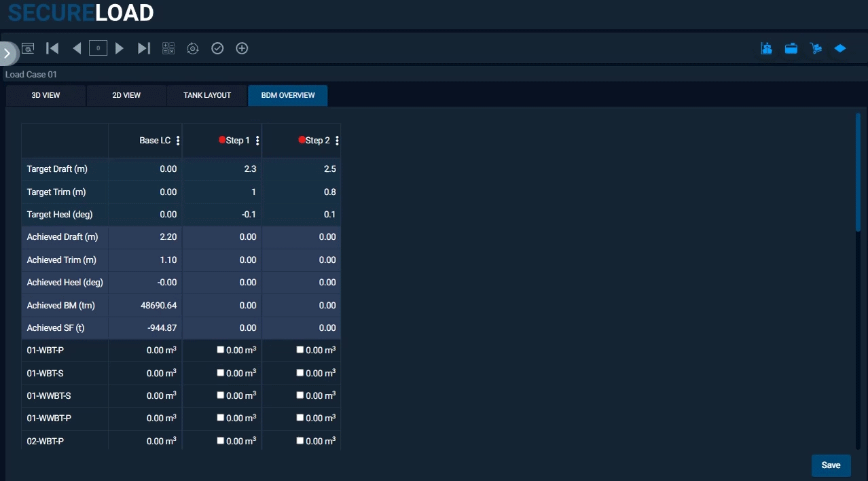Click the blue diamond layer icon

840,48
